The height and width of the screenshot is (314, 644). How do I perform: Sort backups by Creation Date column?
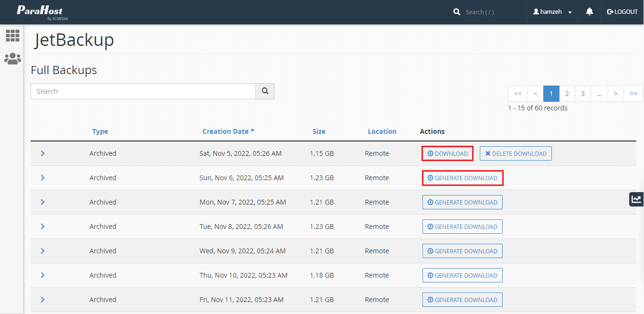pos(225,131)
